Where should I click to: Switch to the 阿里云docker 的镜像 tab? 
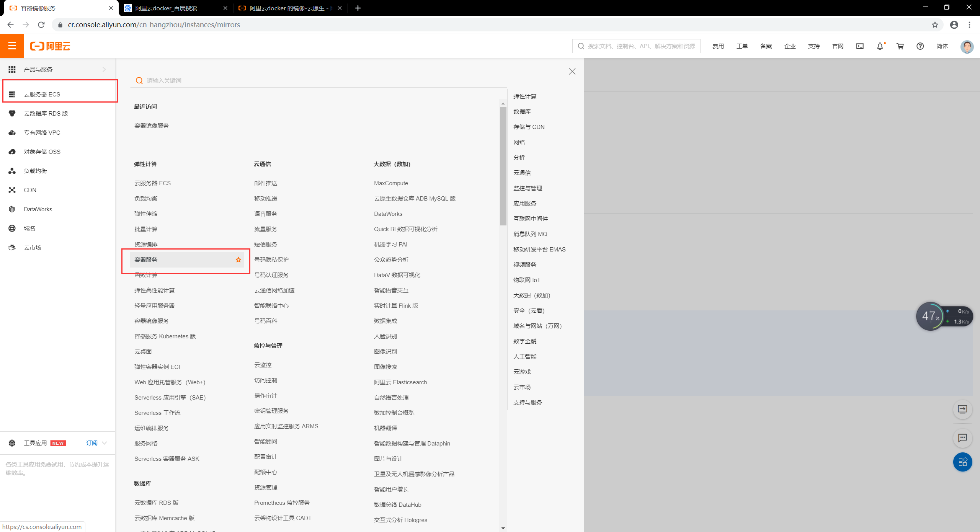tap(290, 8)
